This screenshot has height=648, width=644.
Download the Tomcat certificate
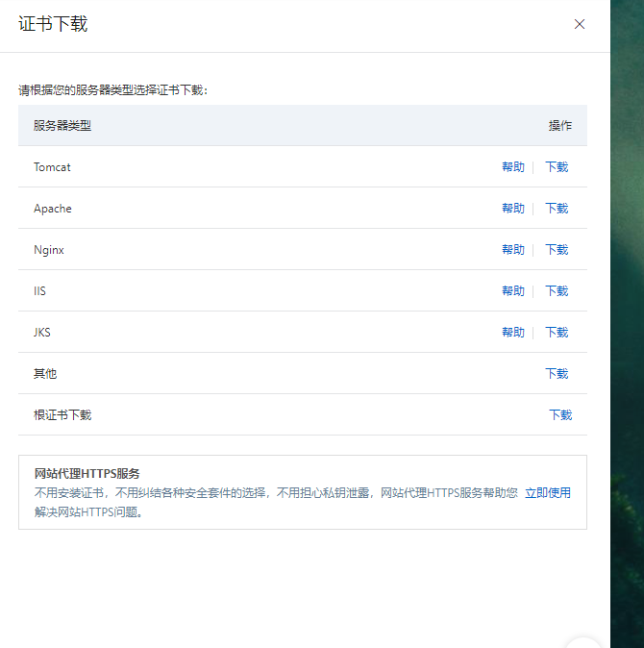[557, 167]
